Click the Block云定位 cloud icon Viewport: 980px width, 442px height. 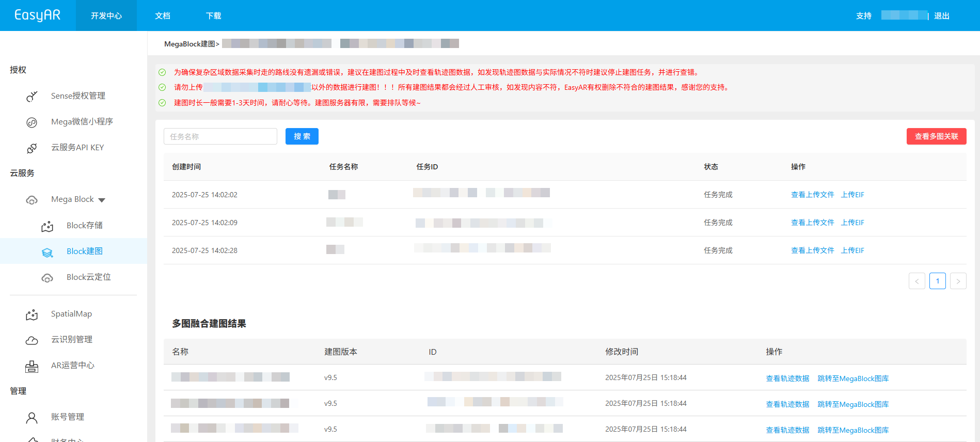point(48,278)
